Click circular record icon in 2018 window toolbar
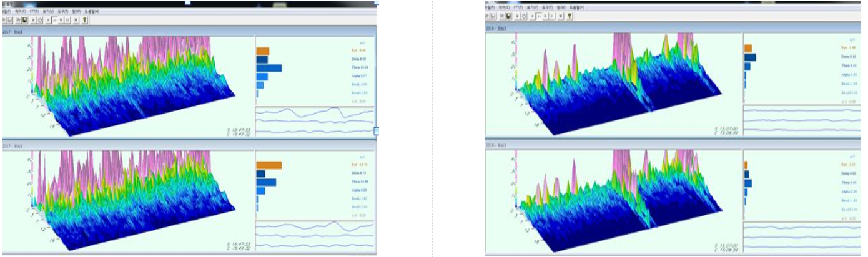The width and height of the screenshot is (868, 257). click(524, 16)
